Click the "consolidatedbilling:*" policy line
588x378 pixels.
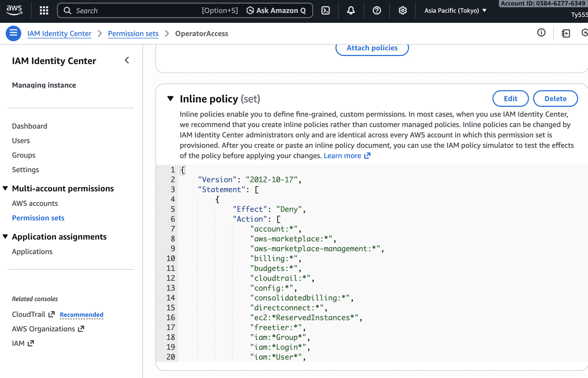pyautogui.click(x=302, y=298)
